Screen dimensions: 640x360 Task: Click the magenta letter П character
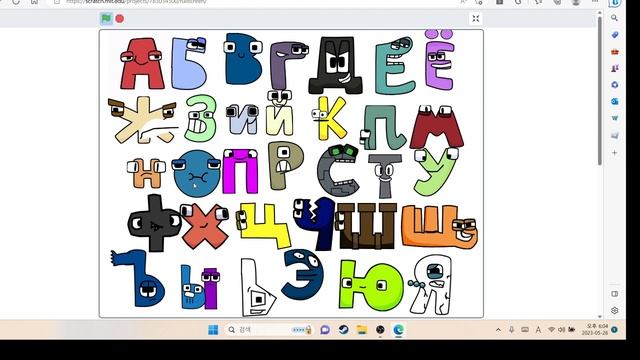pyautogui.click(x=240, y=171)
